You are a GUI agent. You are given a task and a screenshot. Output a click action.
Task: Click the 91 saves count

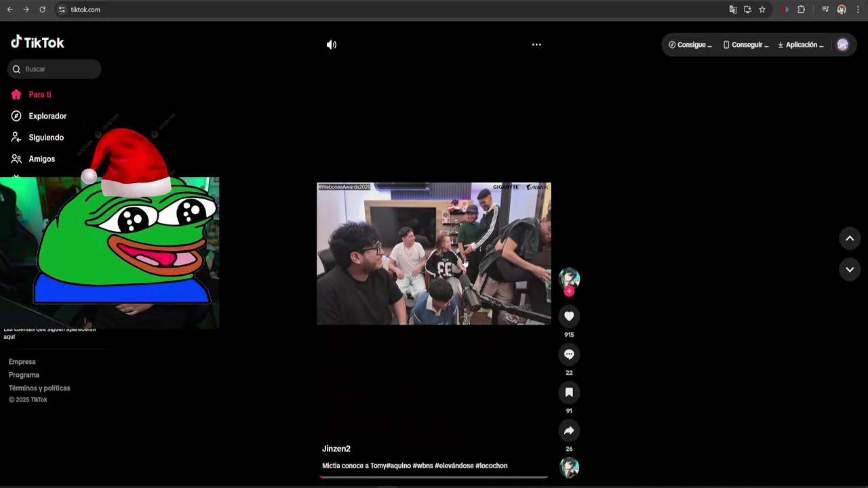(x=569, y=411)
